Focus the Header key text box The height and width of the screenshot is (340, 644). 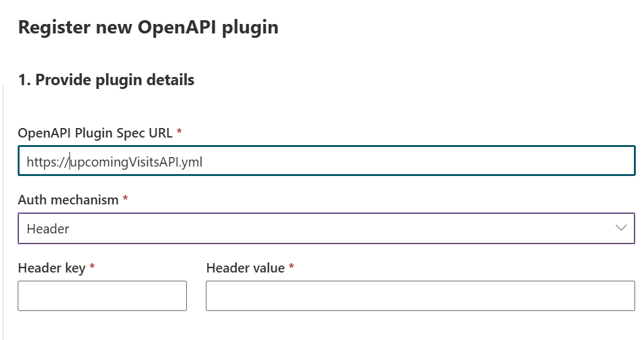102,296
